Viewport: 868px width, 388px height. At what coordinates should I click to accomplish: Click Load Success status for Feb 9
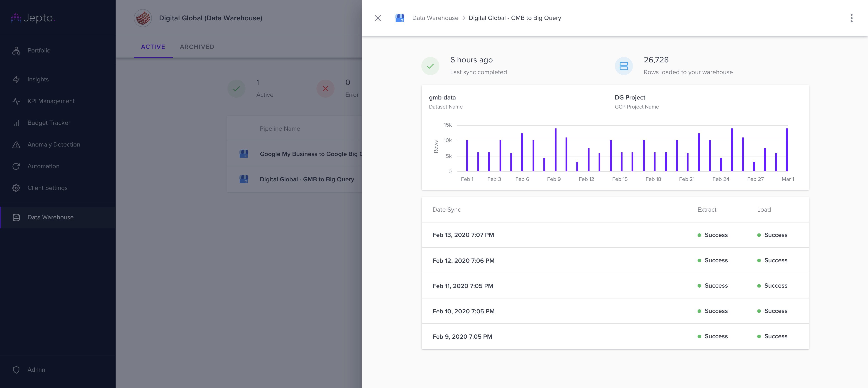[x=772, y=336]
